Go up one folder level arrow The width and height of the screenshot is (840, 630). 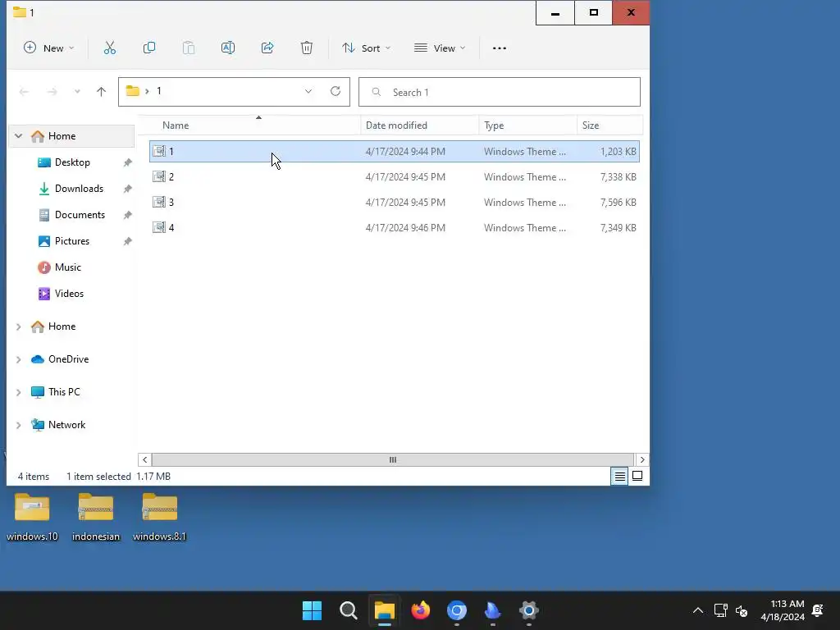[x=101, y=92]
